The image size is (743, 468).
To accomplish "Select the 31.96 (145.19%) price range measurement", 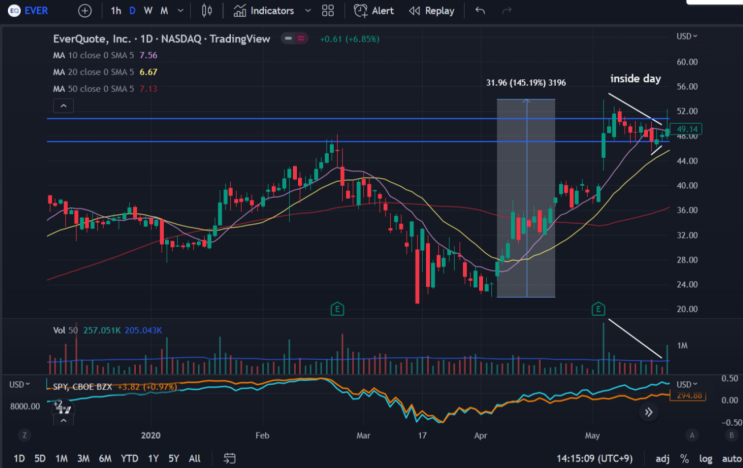I will pyautogui.click(x=526, y=83).
